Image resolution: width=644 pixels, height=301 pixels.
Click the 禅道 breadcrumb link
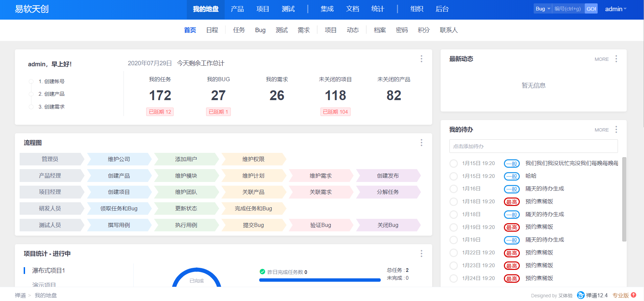20,295
